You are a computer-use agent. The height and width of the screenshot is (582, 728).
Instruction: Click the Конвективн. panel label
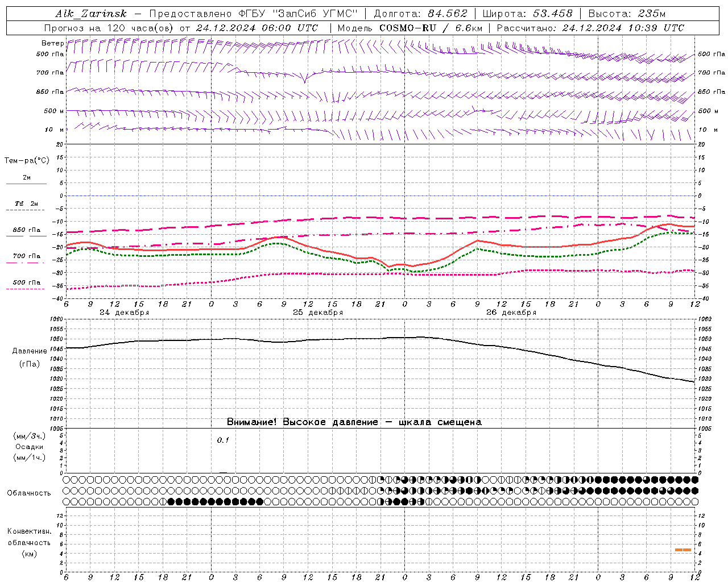[x=29, y=531]
